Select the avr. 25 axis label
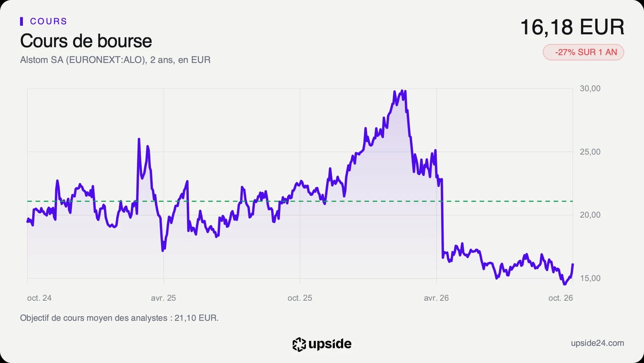The height and width of the screenshot is (363, 644). [x=163, y=298]
